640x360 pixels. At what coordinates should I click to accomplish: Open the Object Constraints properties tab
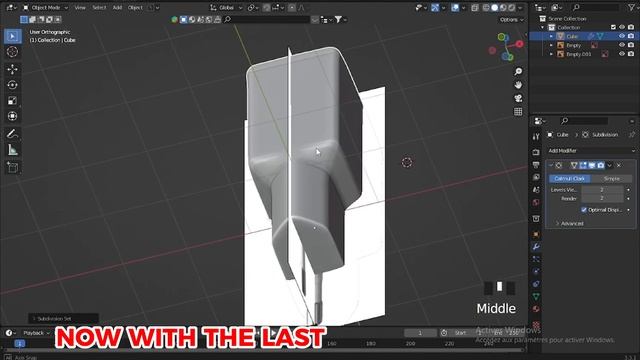pyautogui.click(x=536, y=284)
